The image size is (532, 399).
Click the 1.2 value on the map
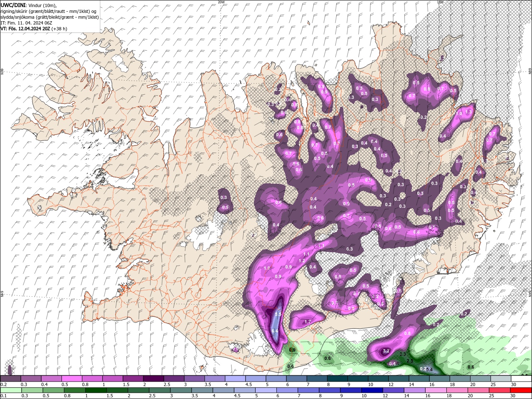click(302, 261)
